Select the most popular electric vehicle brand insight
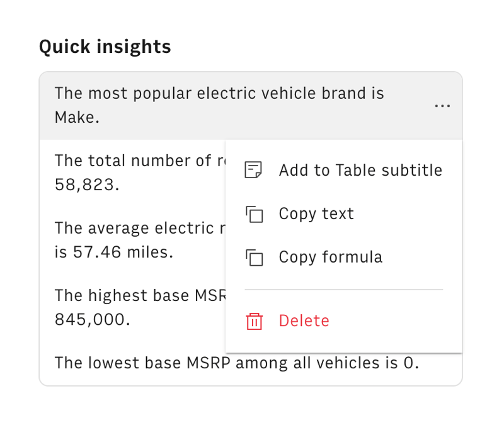This screenshot has height=425, width=504. coord(219,105)
